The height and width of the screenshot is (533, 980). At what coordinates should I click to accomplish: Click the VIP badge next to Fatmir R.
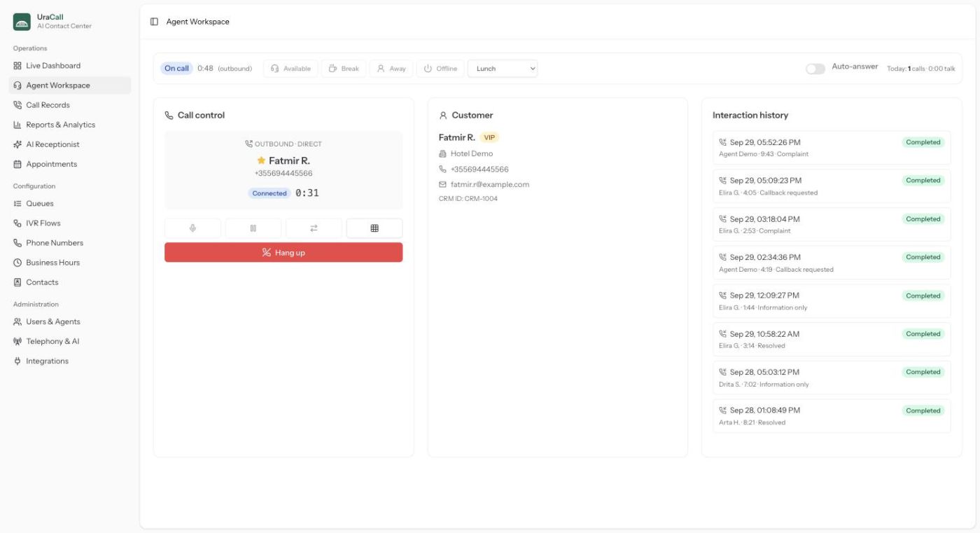pos(489,137)
